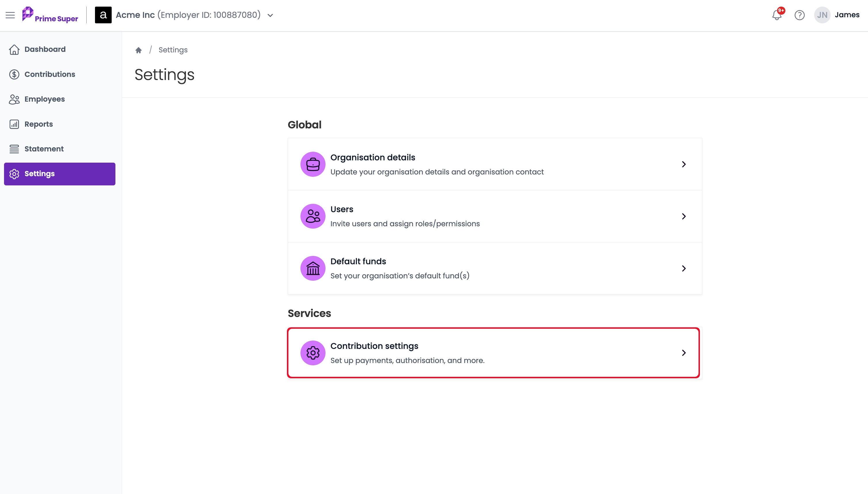This screenshot has height=494, width=868.
Task: Open the help question mark icon
Action: tap(800, 15)
